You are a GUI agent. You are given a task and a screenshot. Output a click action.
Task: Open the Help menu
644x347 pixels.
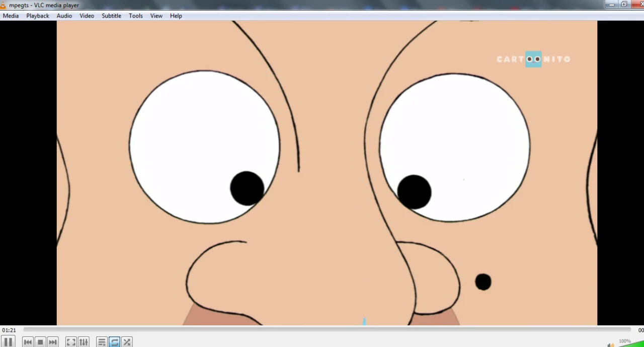(x=176, y=16)
